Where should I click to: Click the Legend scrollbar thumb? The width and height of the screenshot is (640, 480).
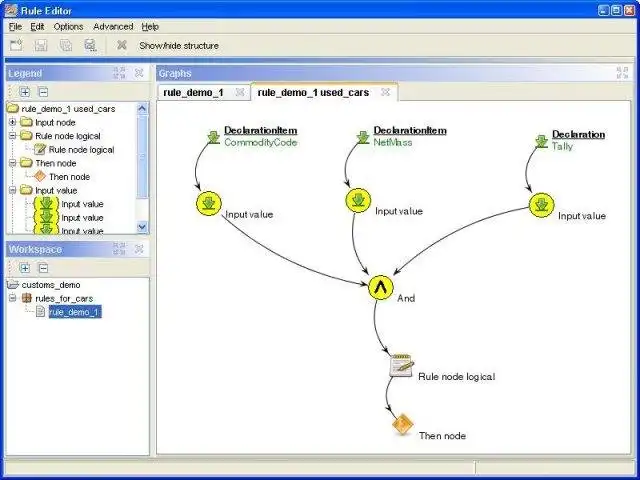click(x=142, y=156)
